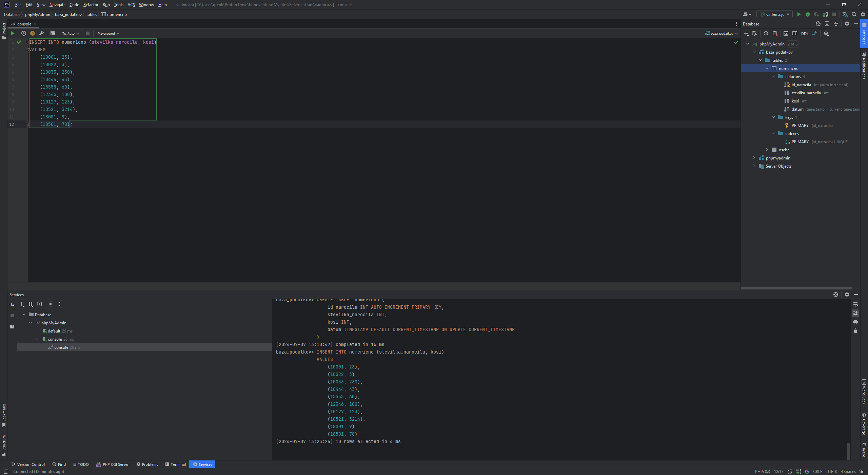Toggle soft-wrap in output panel
This screenshot has width=868, height=475.
pyautogui.click(x=855, y=304)
